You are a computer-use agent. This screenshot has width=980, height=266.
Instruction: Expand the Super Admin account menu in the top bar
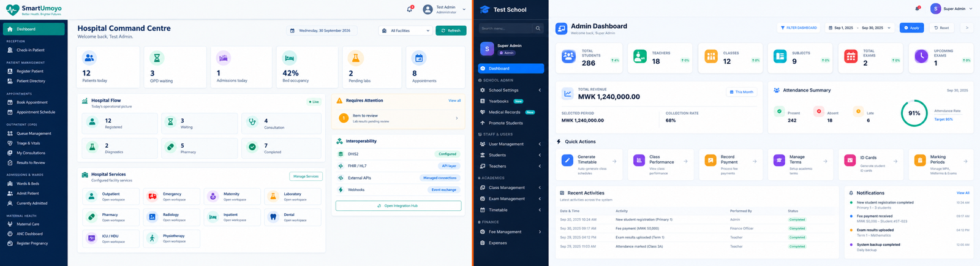[x=971, y=9]
